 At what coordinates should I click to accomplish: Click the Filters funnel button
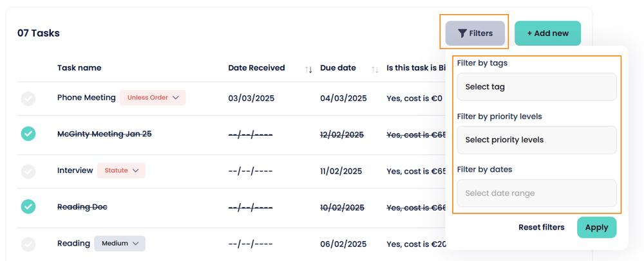tap(475, 33)
